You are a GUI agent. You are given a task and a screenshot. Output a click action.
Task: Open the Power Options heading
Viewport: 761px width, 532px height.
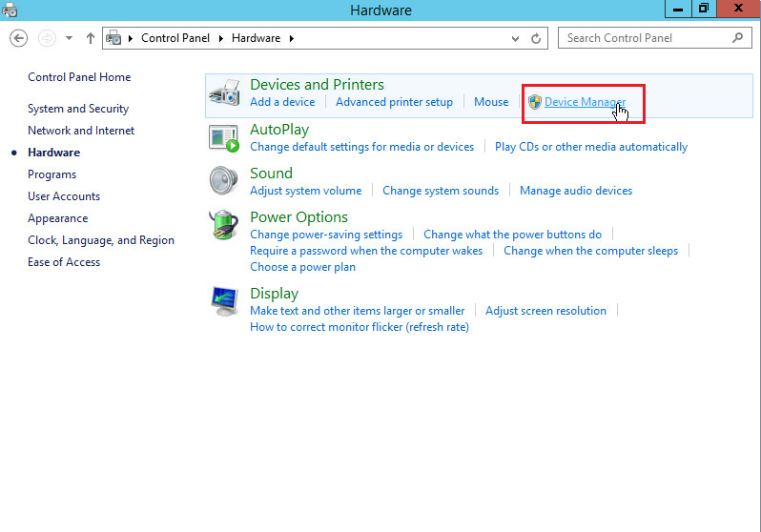299,217
